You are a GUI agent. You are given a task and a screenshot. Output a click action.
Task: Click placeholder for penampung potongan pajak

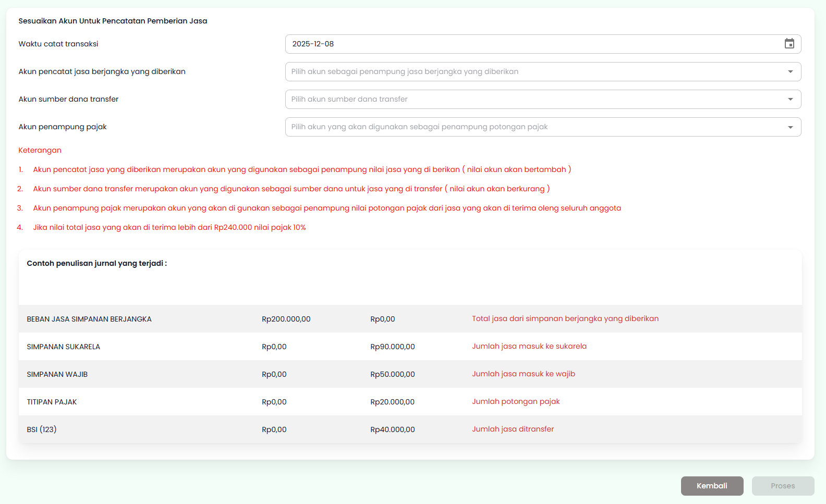(x=419, y=127)
